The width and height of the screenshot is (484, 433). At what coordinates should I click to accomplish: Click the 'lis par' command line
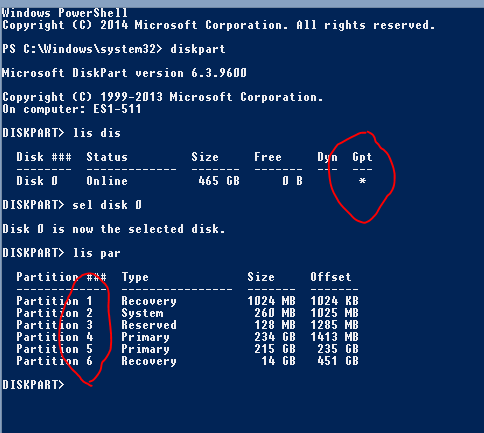click(62, 253)
